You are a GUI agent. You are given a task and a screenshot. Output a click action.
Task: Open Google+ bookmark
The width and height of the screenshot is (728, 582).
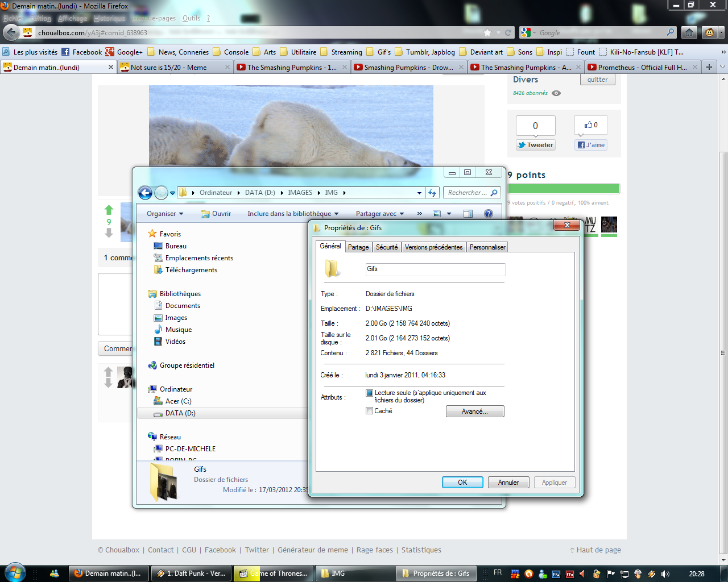(124, 52)
